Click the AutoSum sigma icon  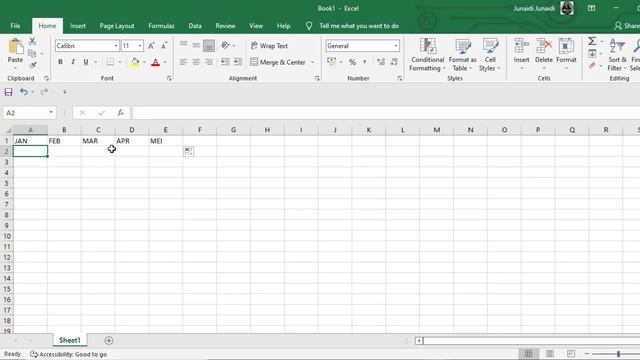(x=592, y=41)
